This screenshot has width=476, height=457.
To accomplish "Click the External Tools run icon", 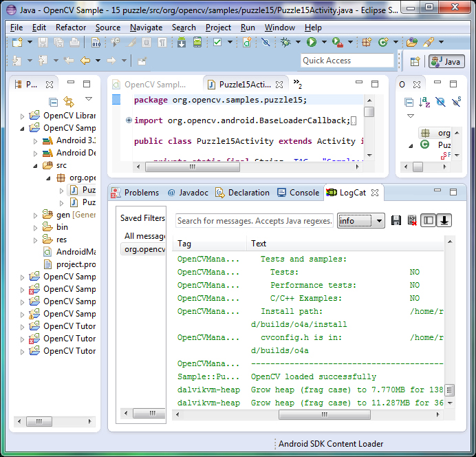I will pos(337,42).
